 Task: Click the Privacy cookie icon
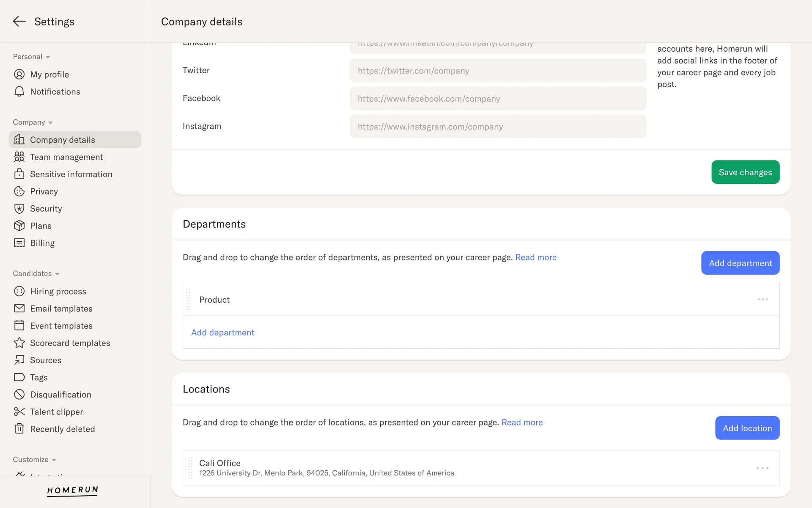19,191
